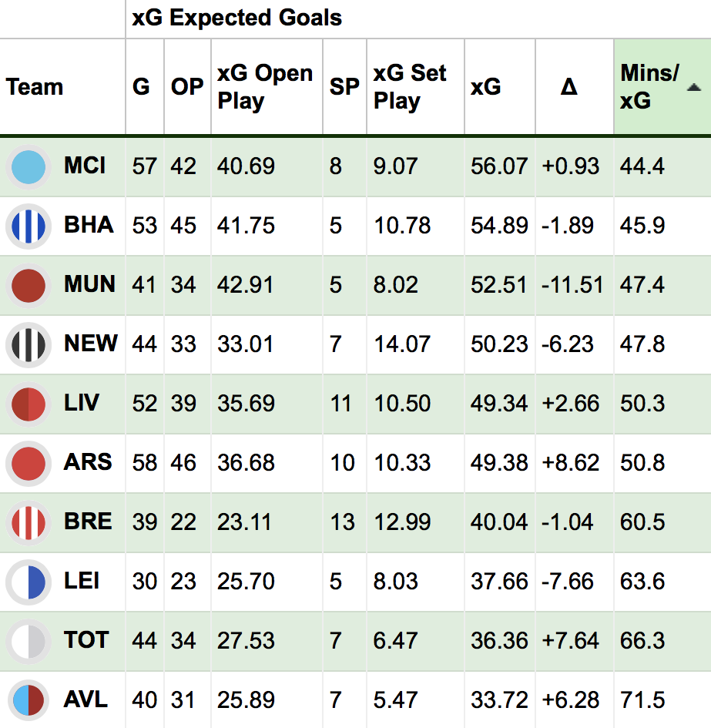Click the LEI white and blue badge
711x728 pixels.
(29, 582)
